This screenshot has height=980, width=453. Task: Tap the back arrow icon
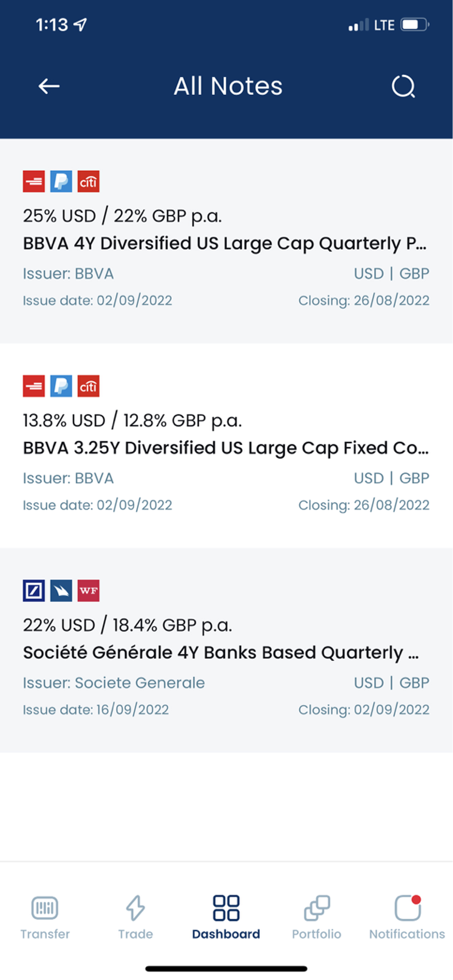49,86
